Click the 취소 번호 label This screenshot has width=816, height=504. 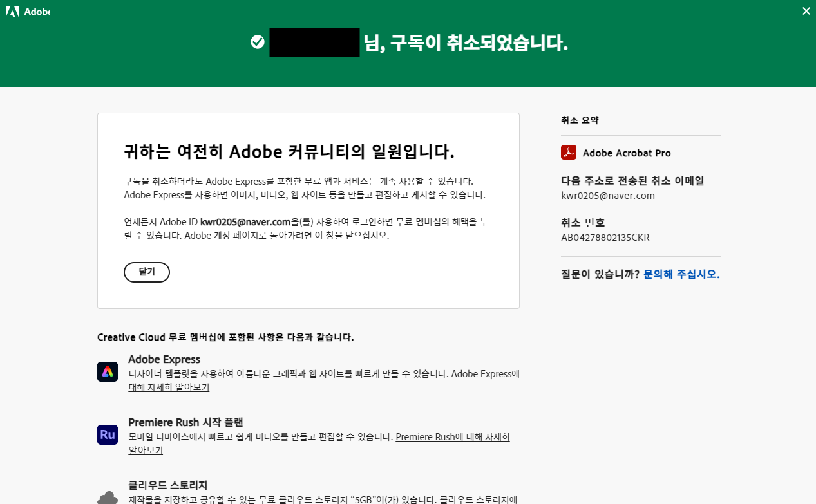tap(583, 223)
